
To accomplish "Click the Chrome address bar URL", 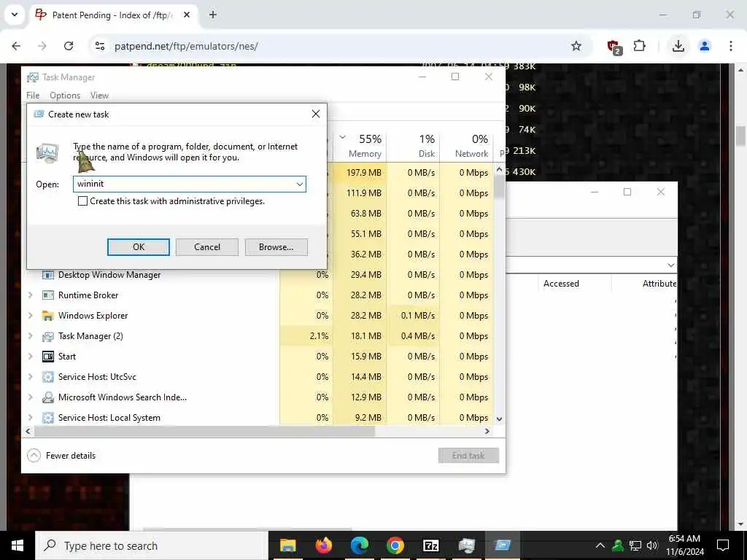I will click(186, 46).
